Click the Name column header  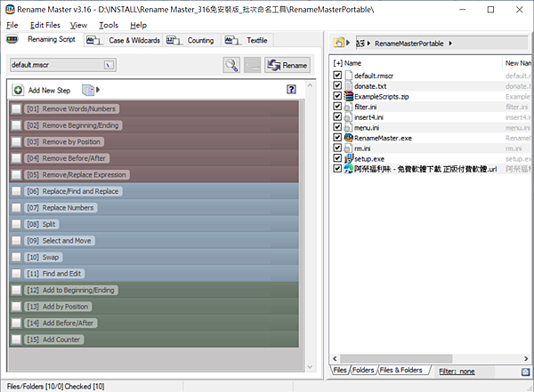352,63
